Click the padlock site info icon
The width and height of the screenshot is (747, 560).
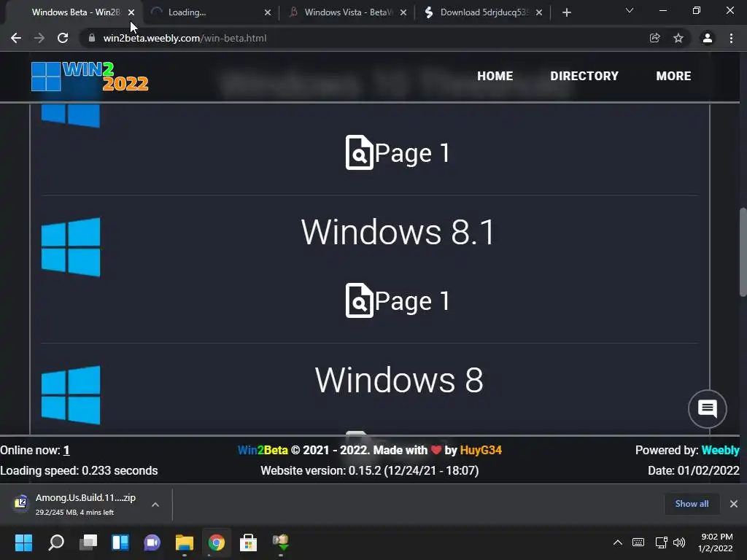click(x=91, y=38)
